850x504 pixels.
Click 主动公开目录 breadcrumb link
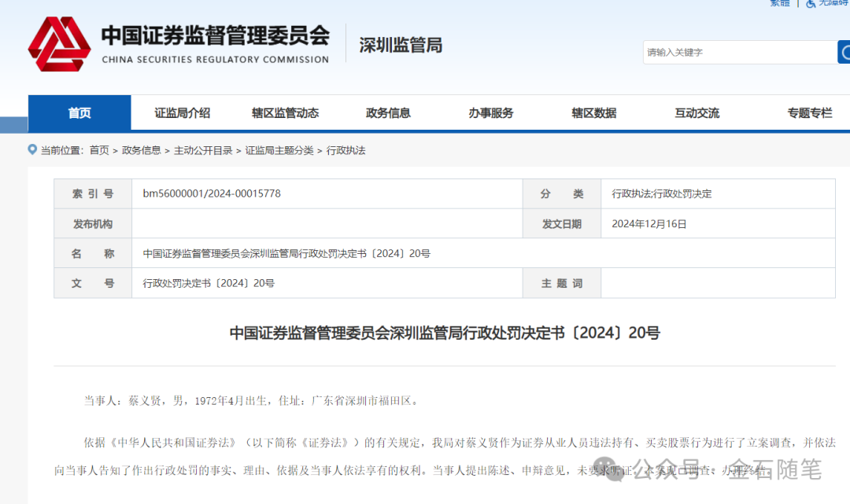pyautogui.click(x=203, y=150)
